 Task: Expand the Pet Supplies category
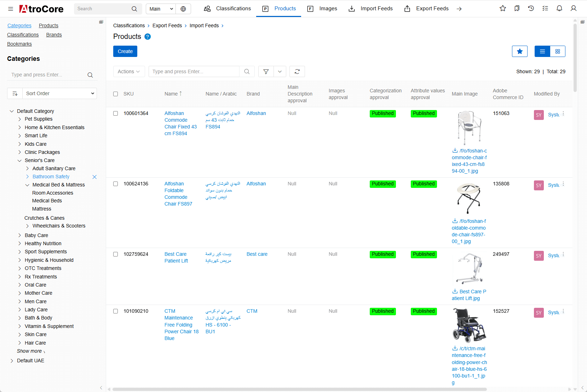coord(20,119)
